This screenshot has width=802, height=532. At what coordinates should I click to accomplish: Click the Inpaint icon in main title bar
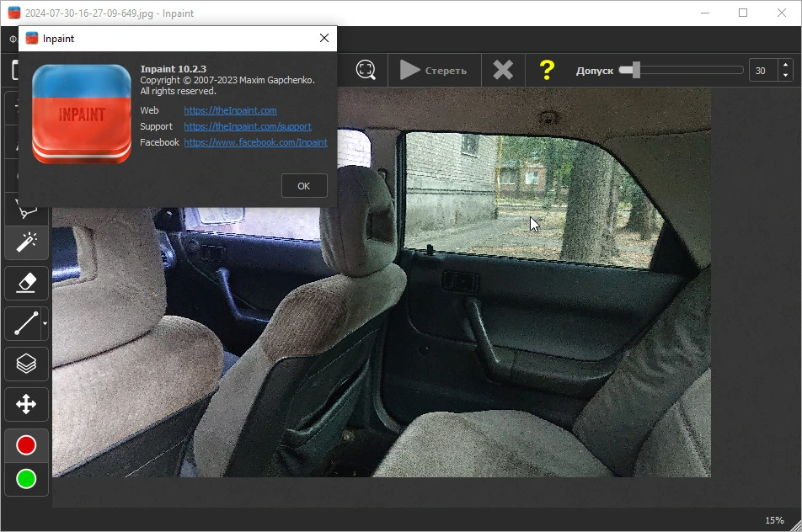pyautogui.click(x=14, y=13)
